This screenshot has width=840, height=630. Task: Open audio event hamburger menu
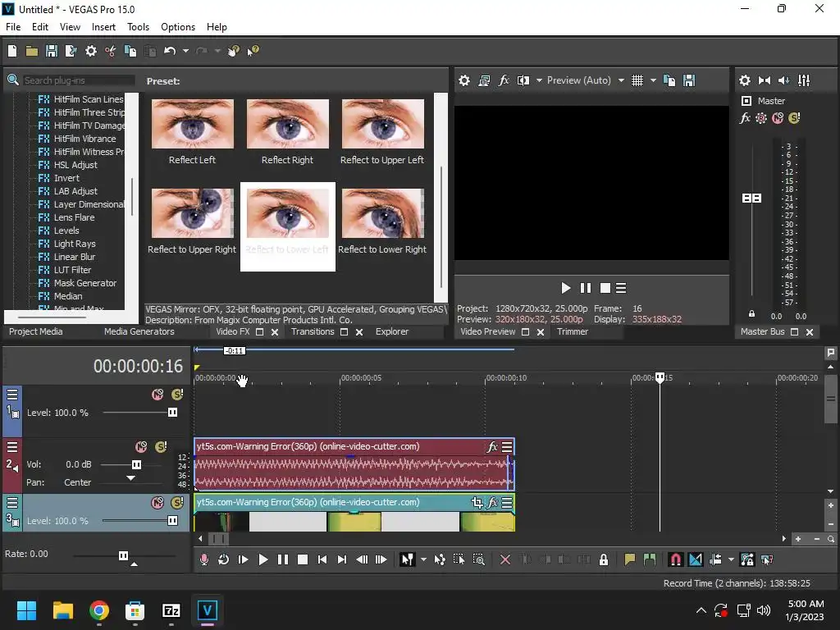pos(507,447)
